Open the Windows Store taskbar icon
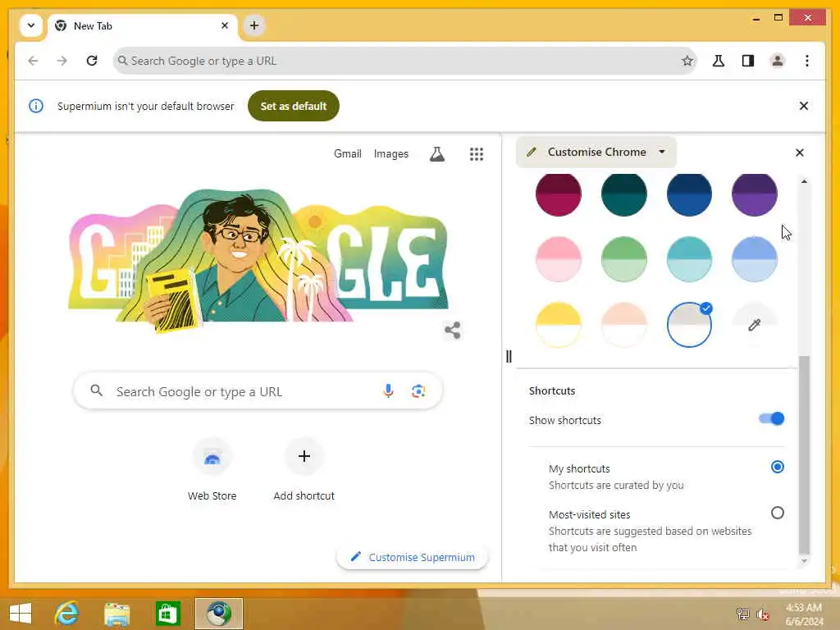The width and height of the screenshot is (840, 630). pos(167,614)
